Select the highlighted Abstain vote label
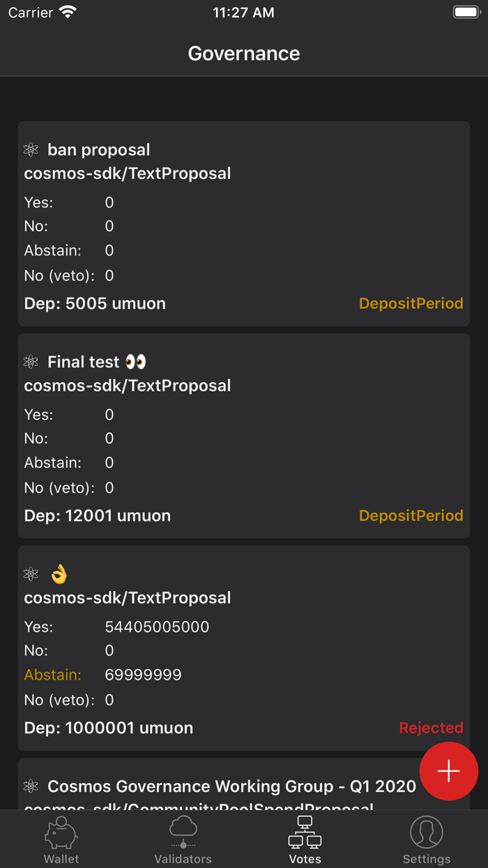 (52, 675)
